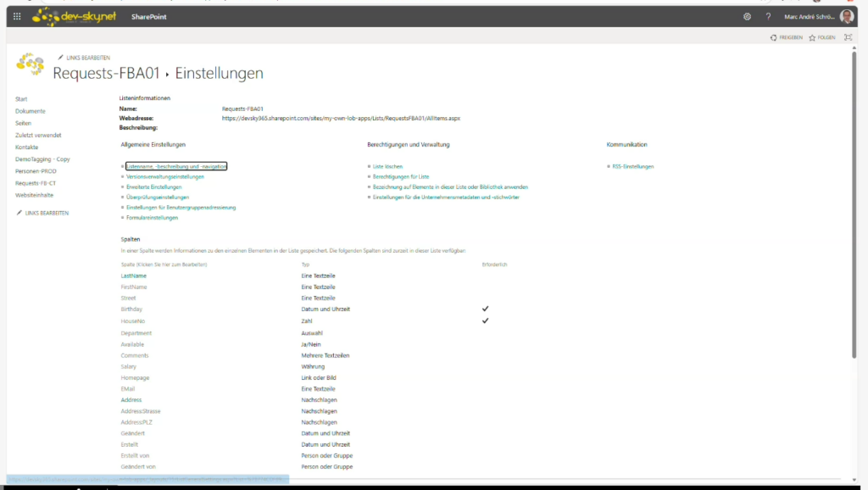Edit the Homepage column
The width and height of the screenshot is (868, 490).
(135, 377)
